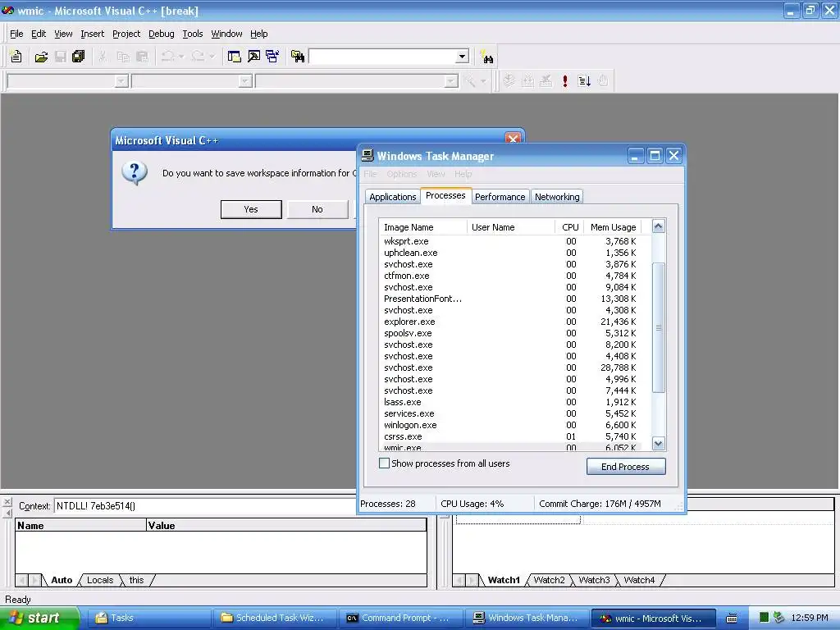Click the End Process button
The image size is (840, 630).
pos(626,467)
